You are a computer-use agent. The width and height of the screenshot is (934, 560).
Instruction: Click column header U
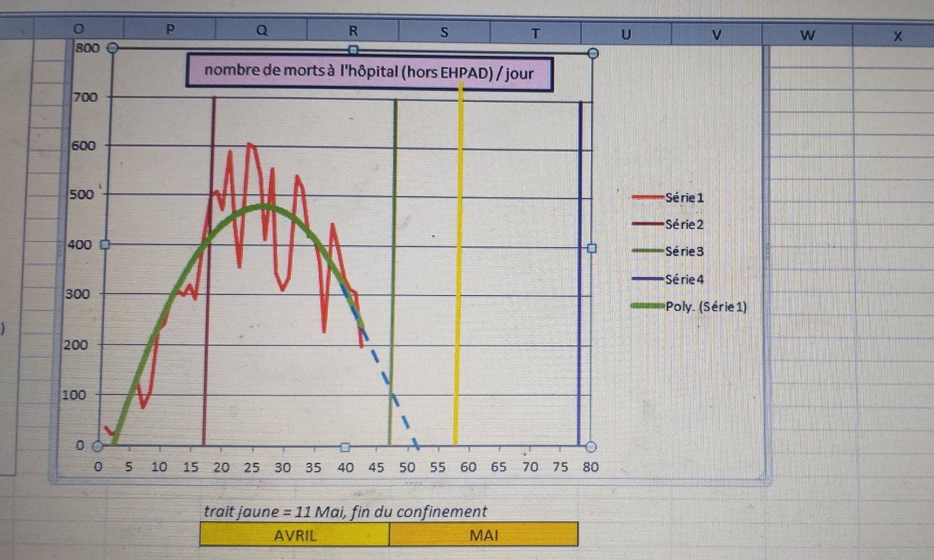coord(626,34)
